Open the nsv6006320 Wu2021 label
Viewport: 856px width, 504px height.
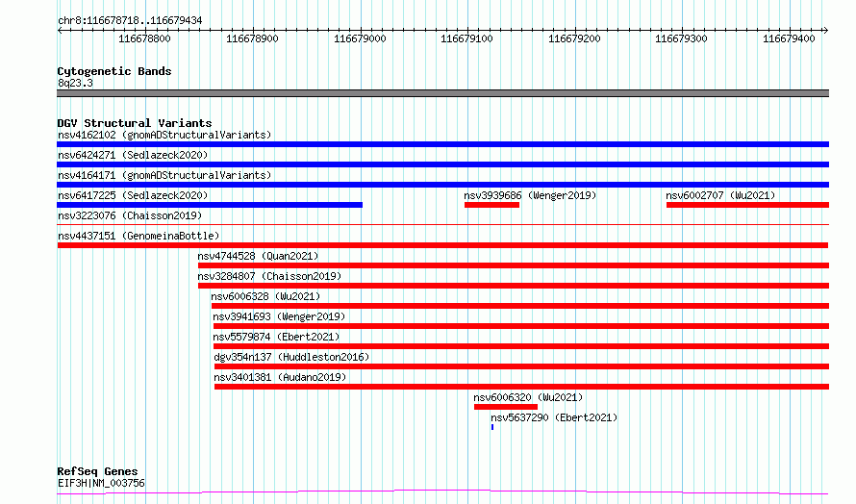pyautogui.click(x=528, y=397)
